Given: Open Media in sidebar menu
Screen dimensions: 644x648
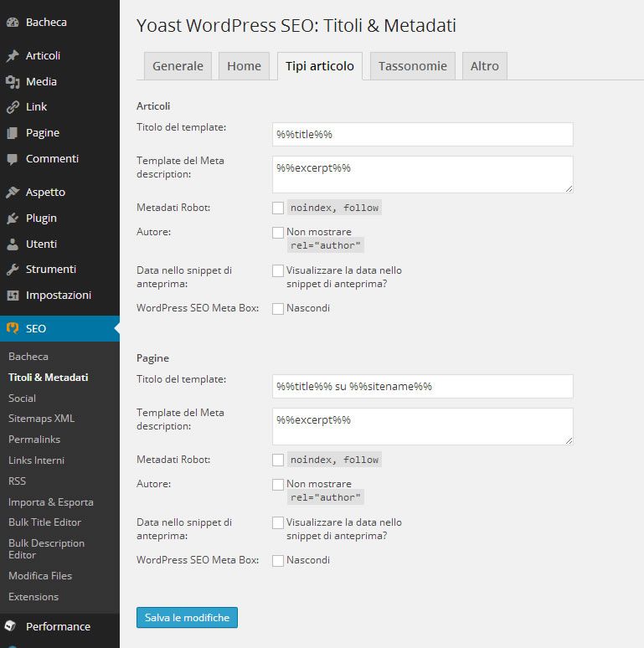Looking at the screenshot, I should [41, 82].
